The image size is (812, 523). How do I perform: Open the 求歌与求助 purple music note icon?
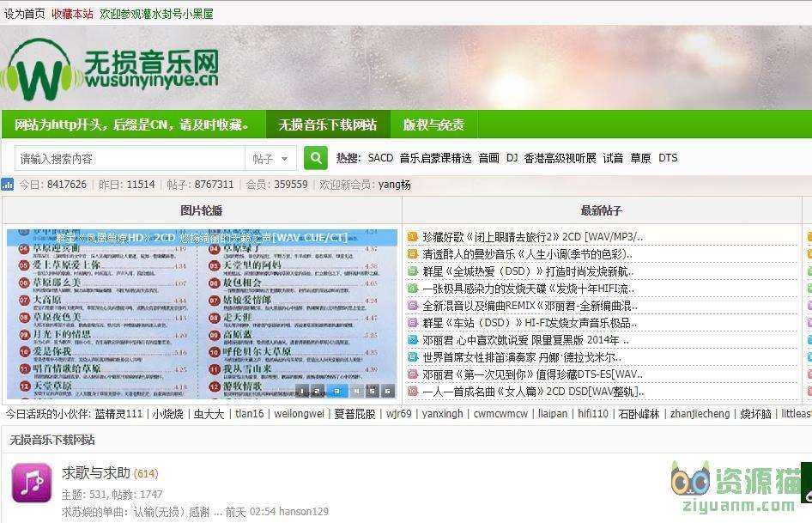(32, 483)
